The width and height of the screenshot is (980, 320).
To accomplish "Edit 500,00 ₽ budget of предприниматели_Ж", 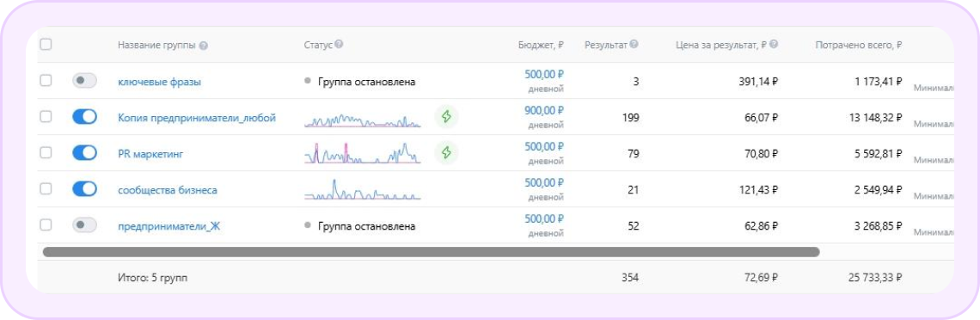I will 544,218.
